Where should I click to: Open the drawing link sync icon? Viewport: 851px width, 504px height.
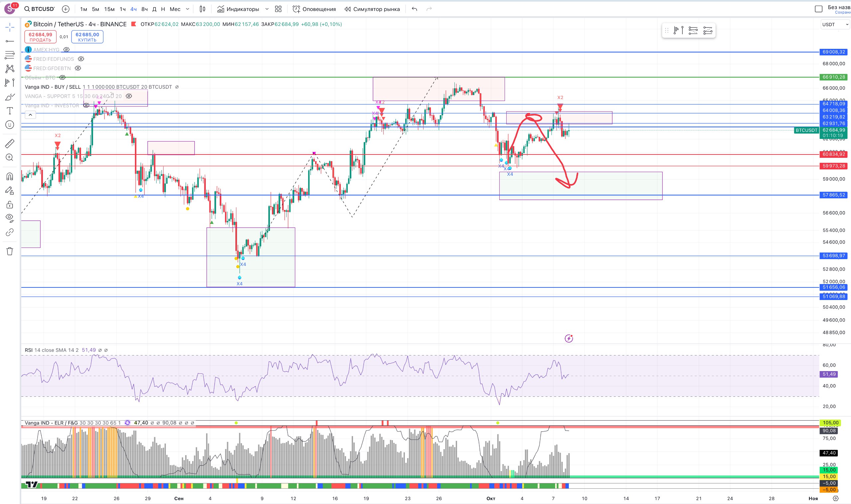[x=10, y=232]
